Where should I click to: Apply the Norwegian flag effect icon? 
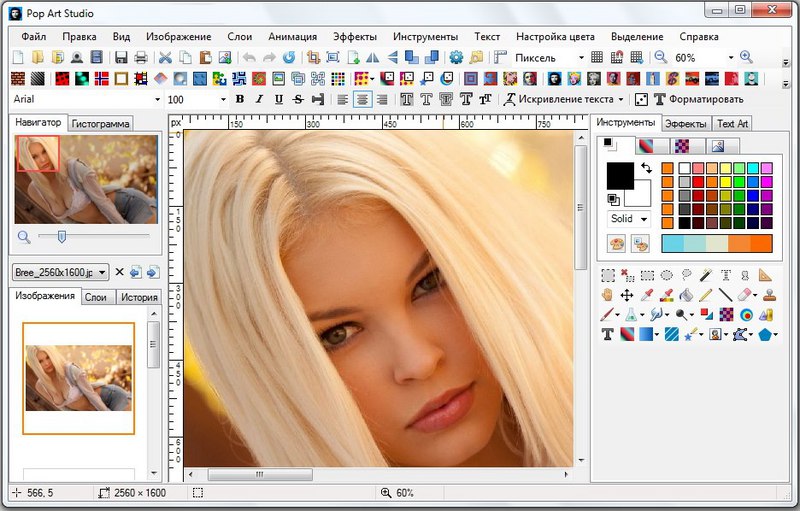[x=102, y=79]
